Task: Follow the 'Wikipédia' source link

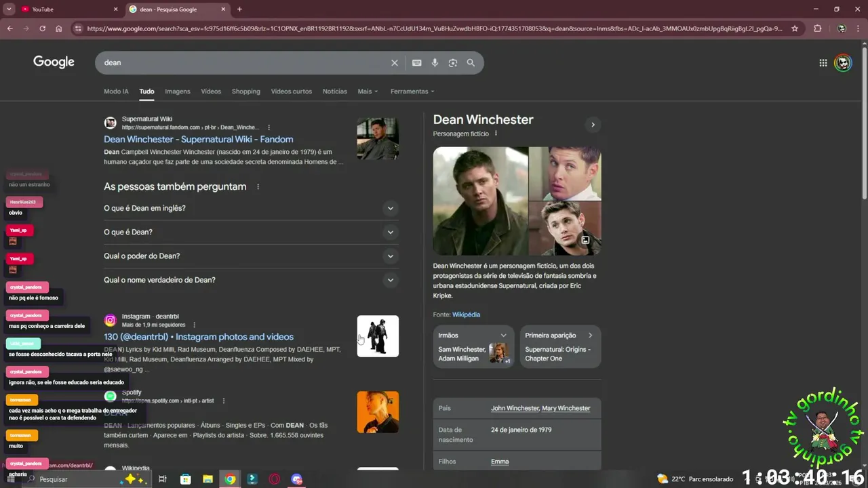Action: pyautogui.click(x=466, y=314)
